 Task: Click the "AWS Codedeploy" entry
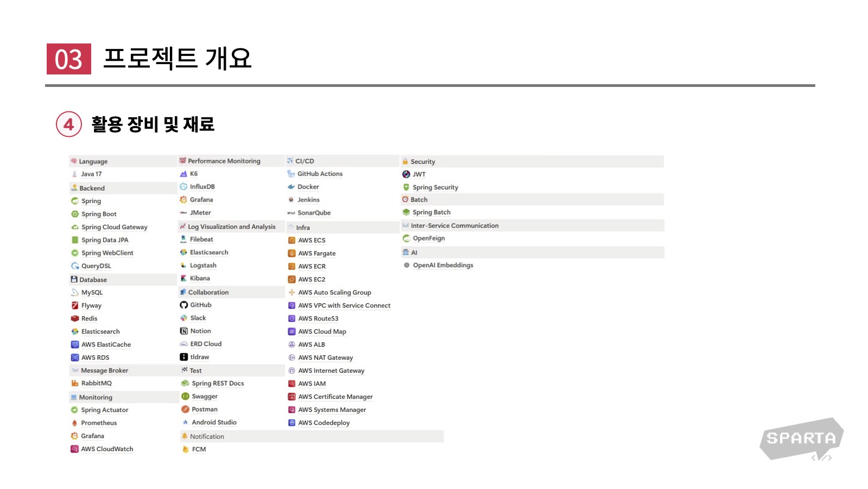(x=324, y=423)
